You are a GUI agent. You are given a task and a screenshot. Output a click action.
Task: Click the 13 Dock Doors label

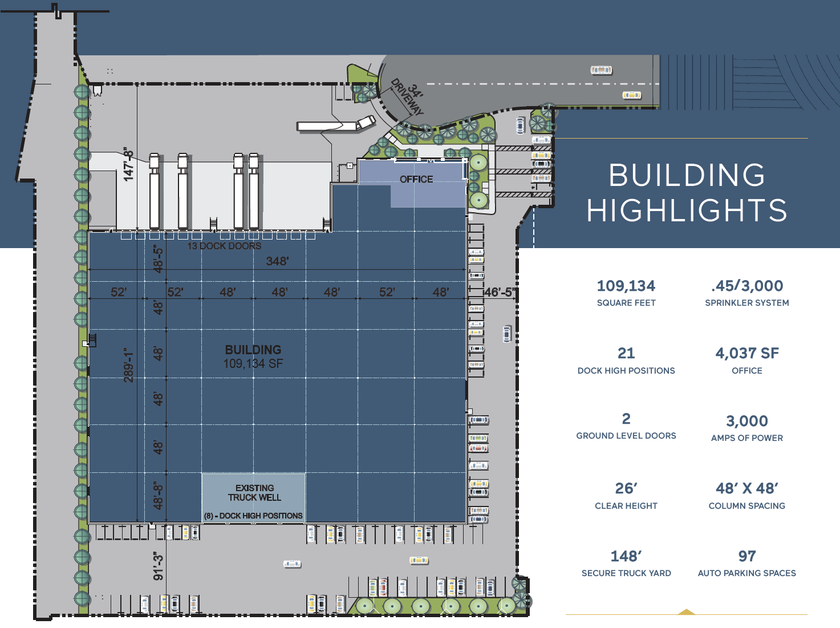coord(224,246)
